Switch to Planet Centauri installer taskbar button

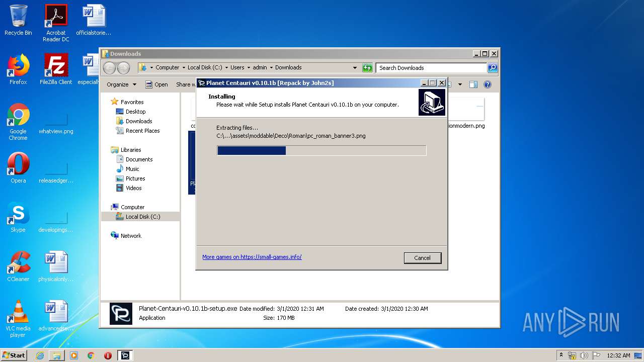[x=125, y=355]
